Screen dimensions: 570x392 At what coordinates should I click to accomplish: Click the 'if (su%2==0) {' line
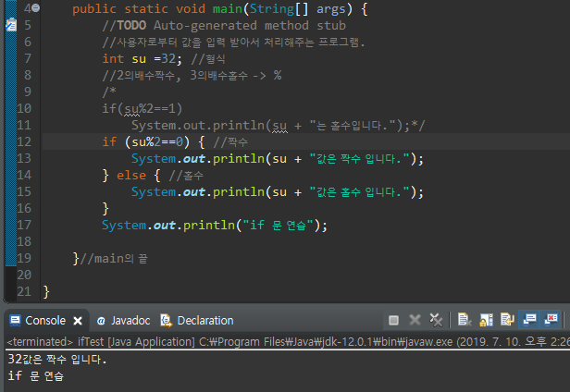[x=153, y=141]
